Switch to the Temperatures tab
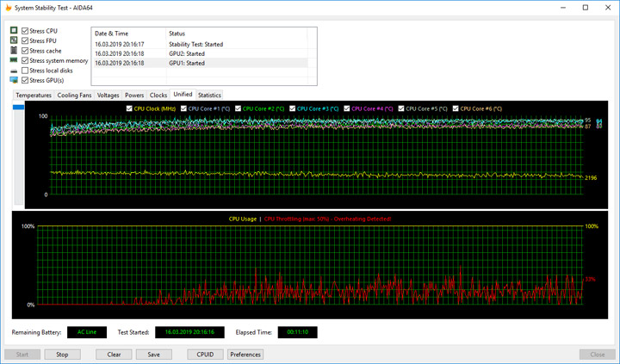Screen dimensions: 620x364 click(x=34, y=95)
